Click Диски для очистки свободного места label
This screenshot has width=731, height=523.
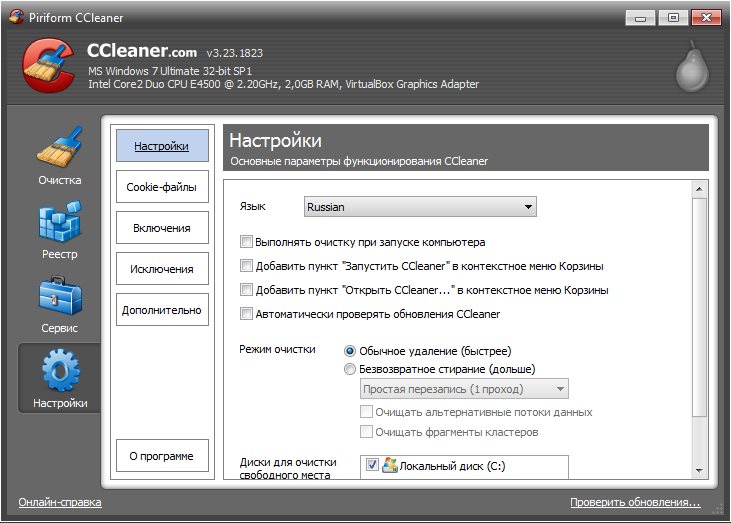click(288, 468)
